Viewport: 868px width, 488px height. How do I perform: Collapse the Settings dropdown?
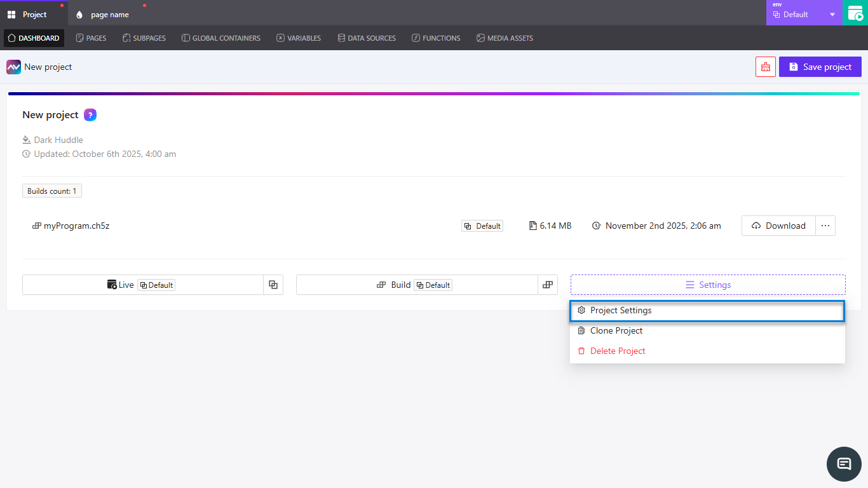pyautogui.click(x=708, y=285)
